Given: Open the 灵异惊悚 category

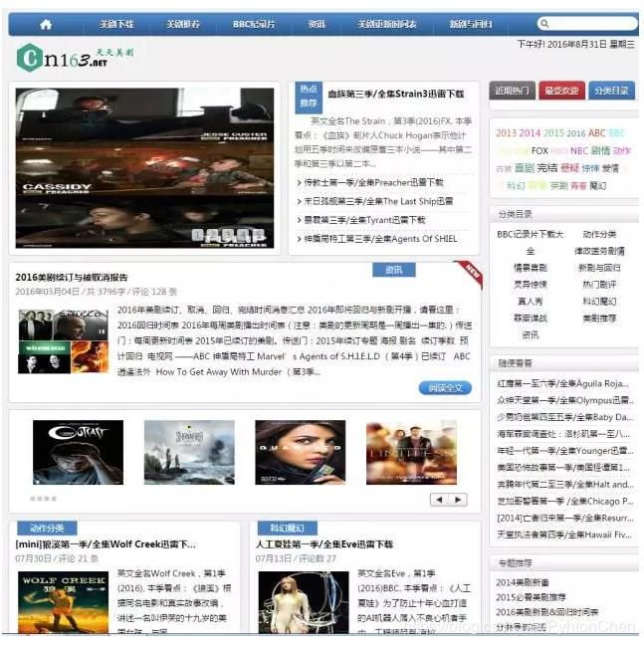Looking at the screenshot, I should (x=531, y=285).
